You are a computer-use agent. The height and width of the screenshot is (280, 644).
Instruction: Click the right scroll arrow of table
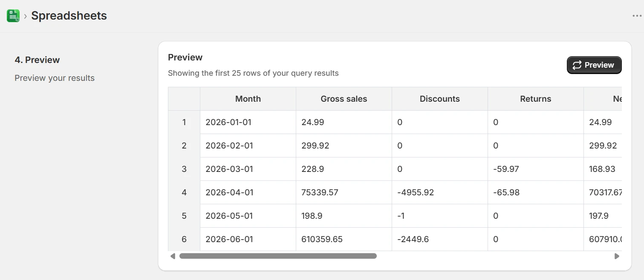617,256
